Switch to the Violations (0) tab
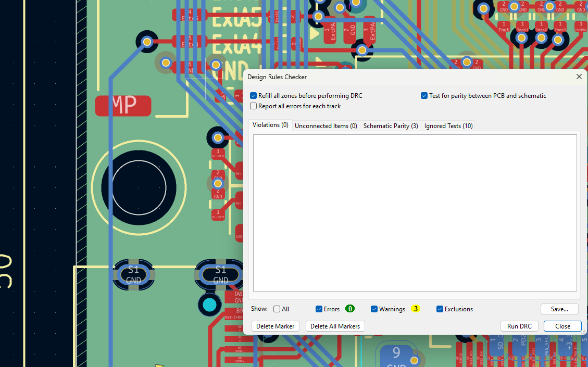 (270, 125)
